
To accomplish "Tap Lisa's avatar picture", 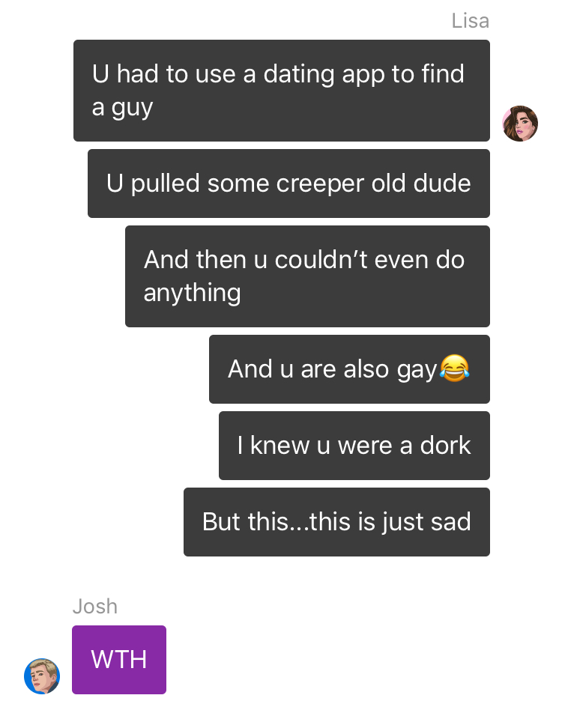I will [x=520, y=124].
